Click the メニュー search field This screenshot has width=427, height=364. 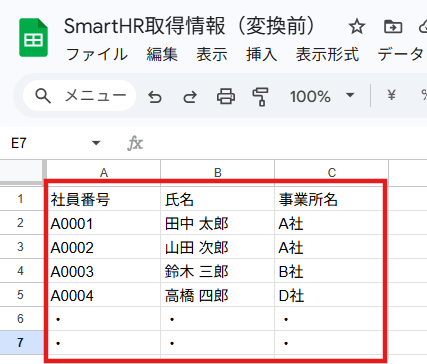(x=79, y=96)
